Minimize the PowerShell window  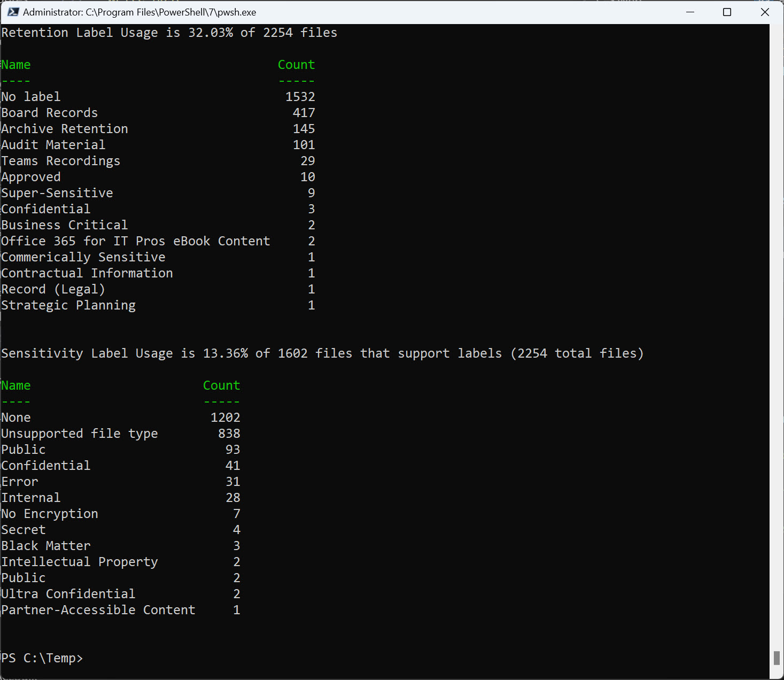tap(690, 12)
